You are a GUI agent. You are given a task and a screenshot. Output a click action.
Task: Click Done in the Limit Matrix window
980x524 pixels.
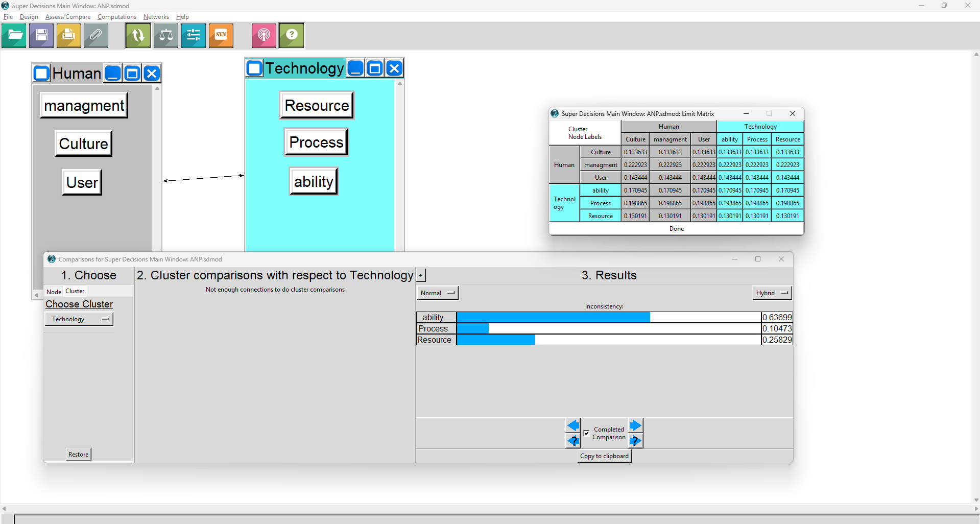coord(676,229)
